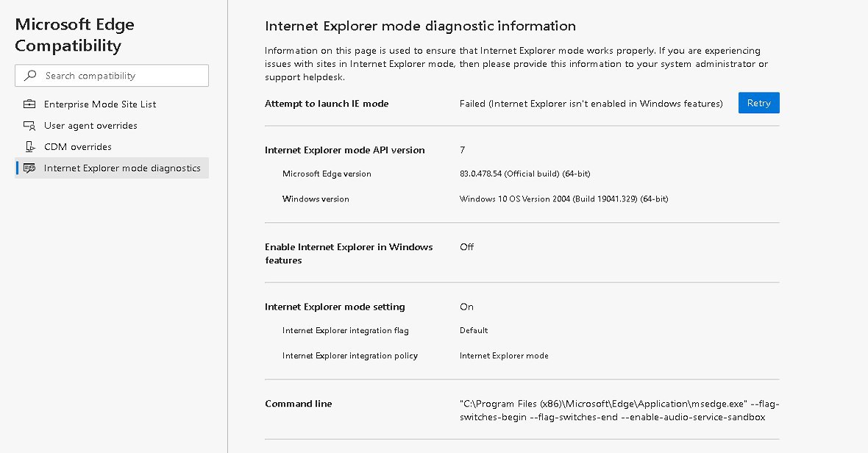868x453 pixels.
Task: Select Internet Explorer mode diagnostics item
Action: pyautogui.click(x=112, y=168)
